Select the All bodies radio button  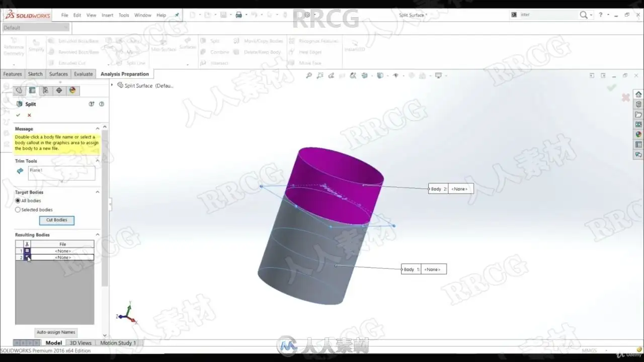[x=18, y=201]
